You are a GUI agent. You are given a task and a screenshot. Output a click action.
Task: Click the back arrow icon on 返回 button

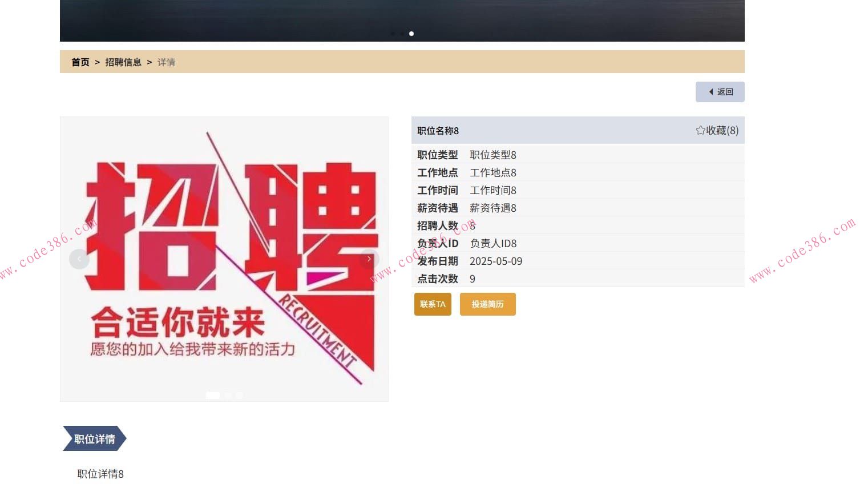[710, 92]
